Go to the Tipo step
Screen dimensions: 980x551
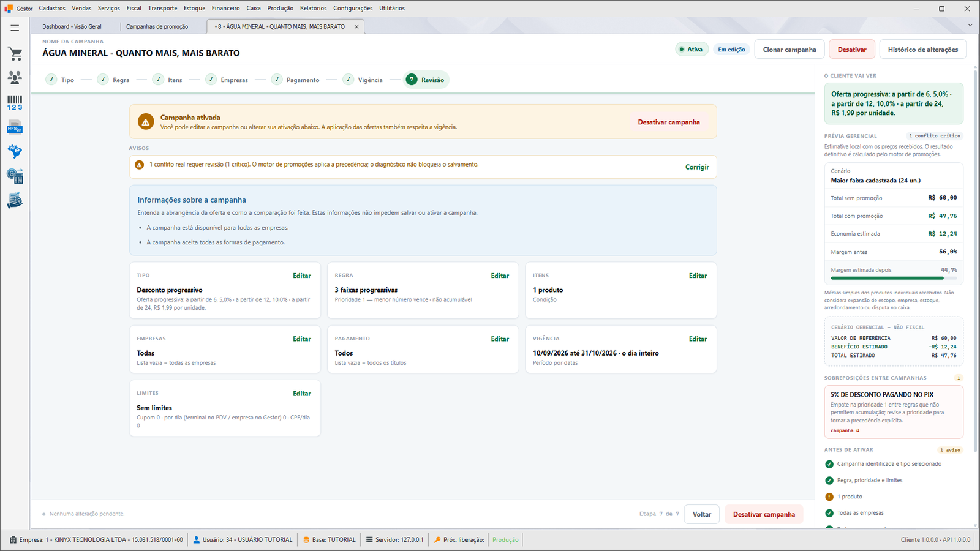pyautogui.click(x=60, y=80)
